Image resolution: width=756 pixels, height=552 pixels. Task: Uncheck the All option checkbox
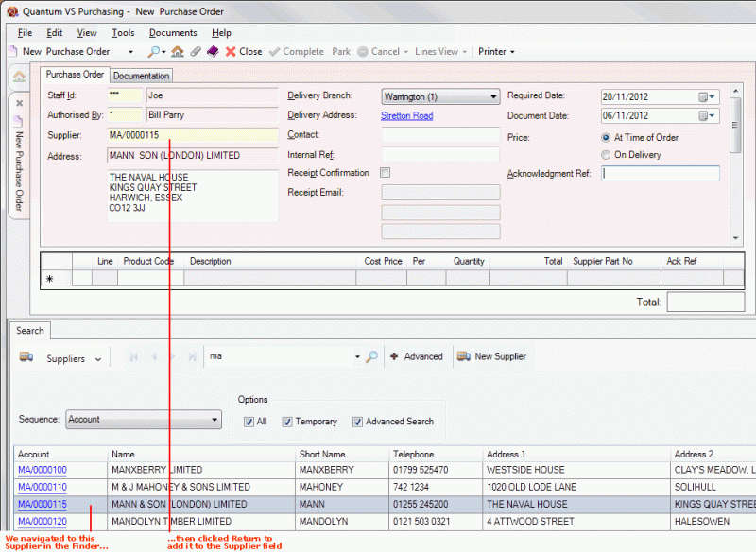tap(251, 422)
